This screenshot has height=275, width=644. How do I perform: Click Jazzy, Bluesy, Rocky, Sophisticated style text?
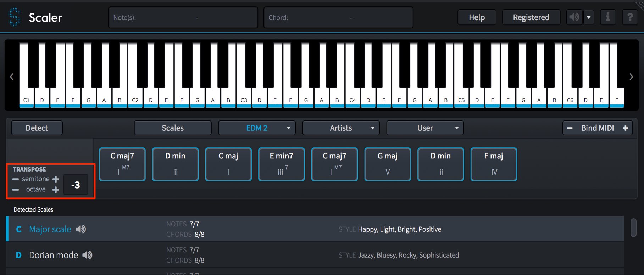point(409,255)
